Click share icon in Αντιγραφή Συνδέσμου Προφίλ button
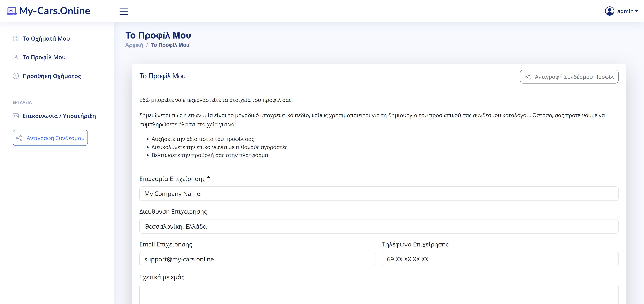This screenshot has height=304, width=644. pos(528,77)
